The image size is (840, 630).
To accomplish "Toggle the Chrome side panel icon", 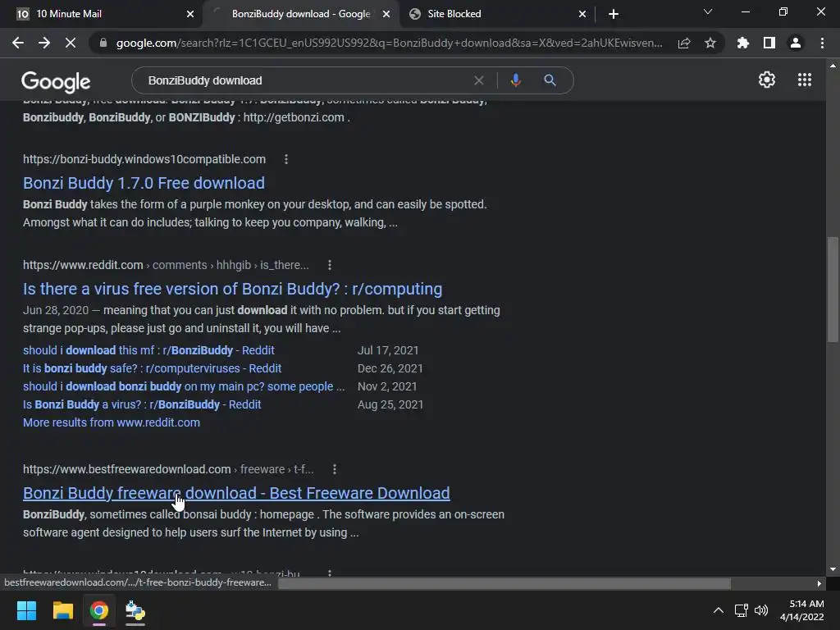I will point(769,43).
